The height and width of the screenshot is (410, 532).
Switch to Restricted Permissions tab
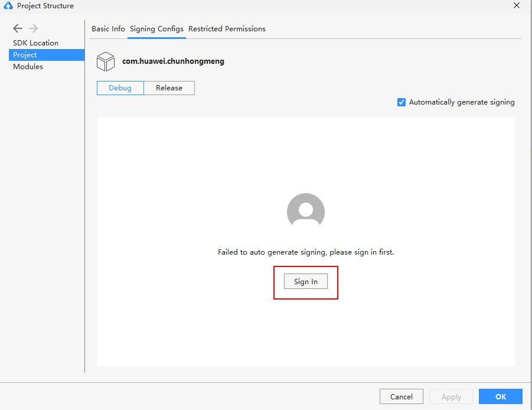click(x=227, y=29)
